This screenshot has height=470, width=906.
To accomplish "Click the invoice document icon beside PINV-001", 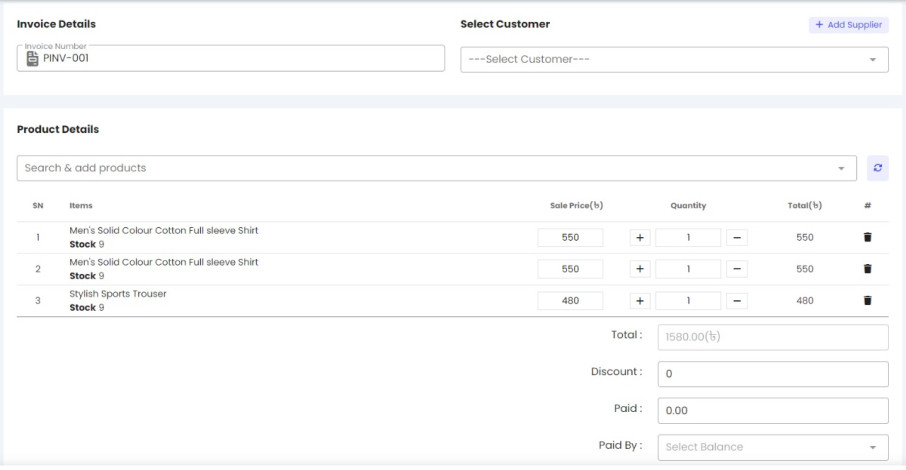I will pos(32,58).
